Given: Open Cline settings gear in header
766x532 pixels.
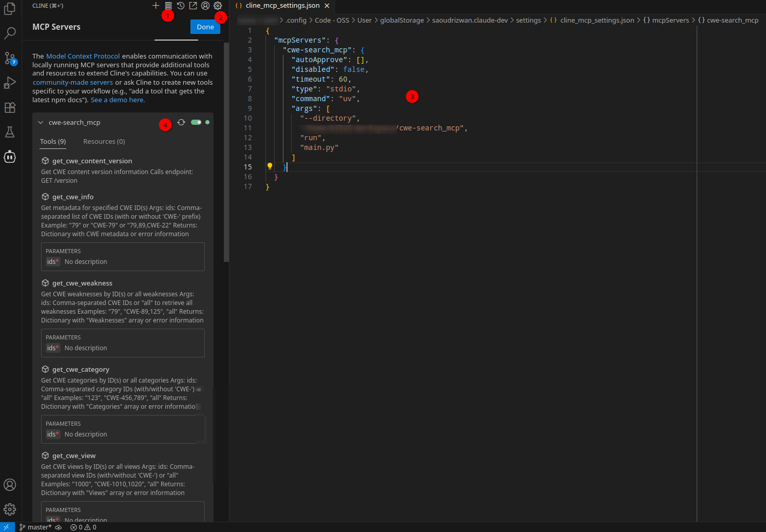Looking at the screenshot, I should click(218, 6).
